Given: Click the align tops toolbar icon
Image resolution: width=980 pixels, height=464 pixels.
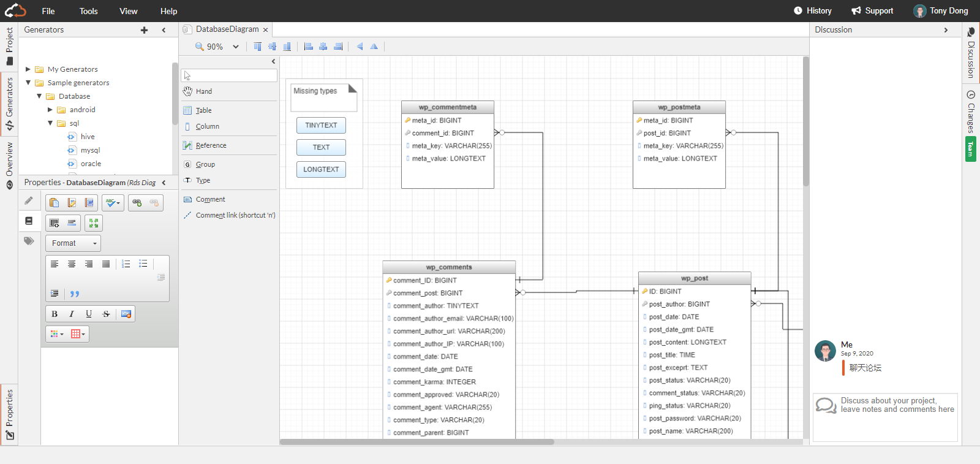Looking at the screenshot, I should [x=257, y=47].
